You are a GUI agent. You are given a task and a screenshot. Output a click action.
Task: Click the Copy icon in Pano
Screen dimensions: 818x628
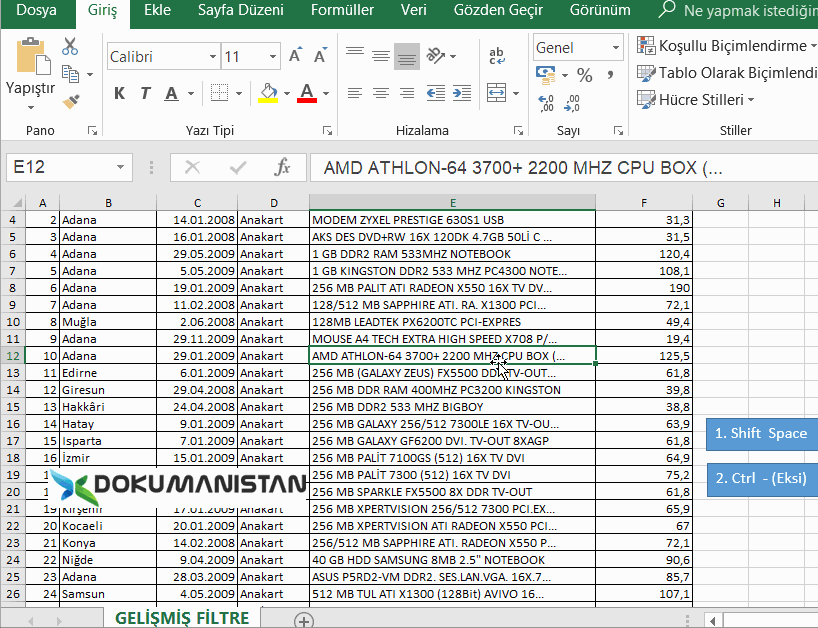coord(70,74)
